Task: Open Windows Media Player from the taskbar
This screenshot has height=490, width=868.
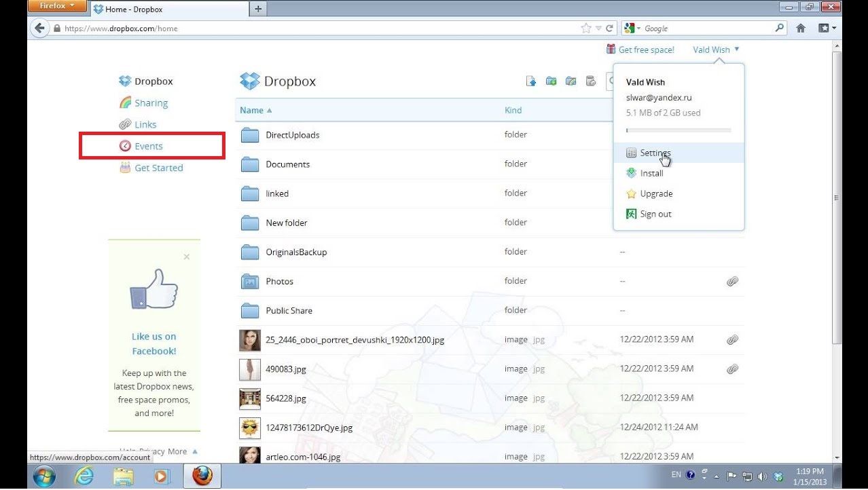Action: [161, 476]
